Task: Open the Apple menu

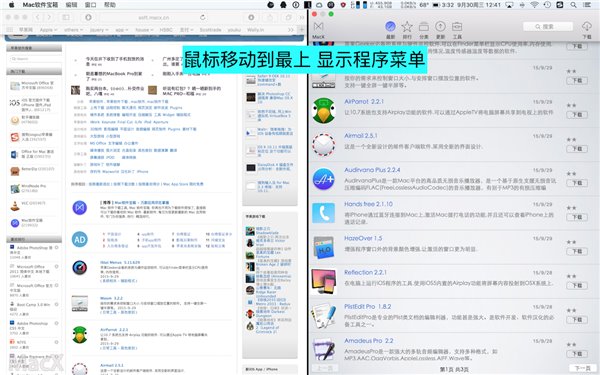Action: pyautogui.click(x=11, y=5)
